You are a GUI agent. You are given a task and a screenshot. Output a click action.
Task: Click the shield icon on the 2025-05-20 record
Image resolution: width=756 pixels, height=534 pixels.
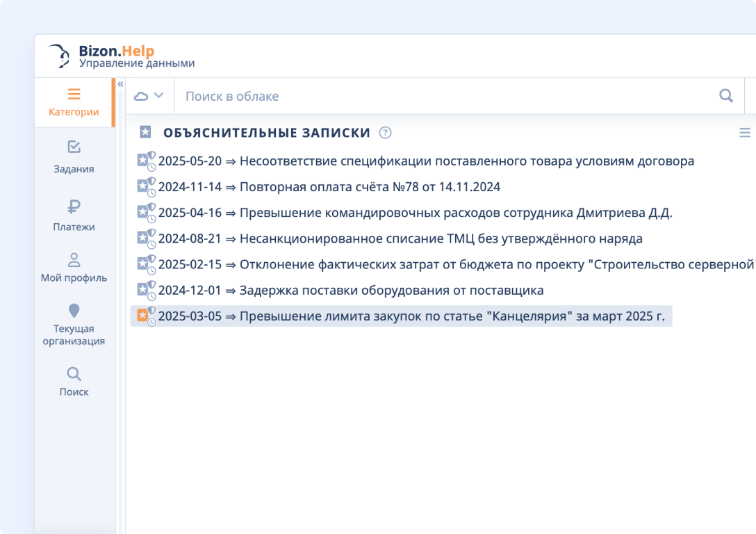coord(152,156)
